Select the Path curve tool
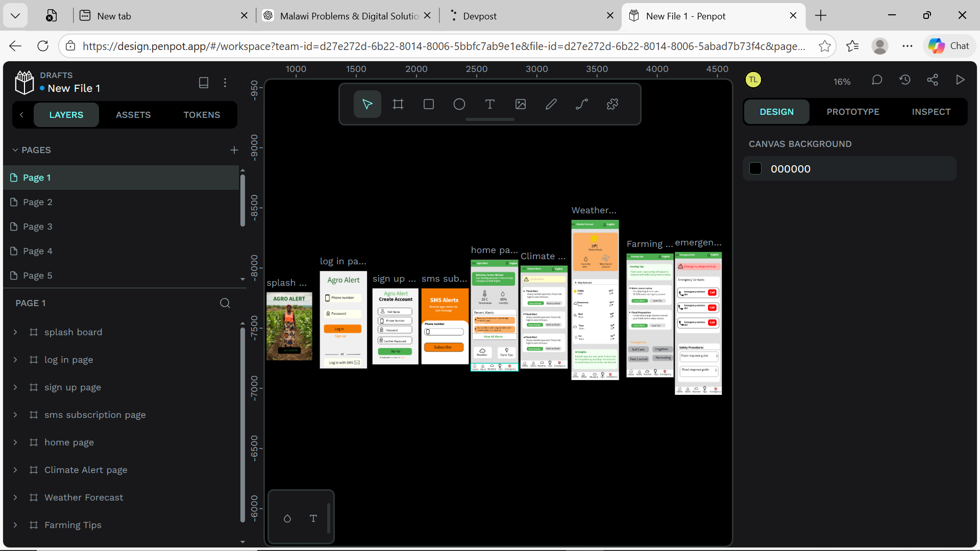The width and height of the screenshot is (980, 551). (582, 104)
